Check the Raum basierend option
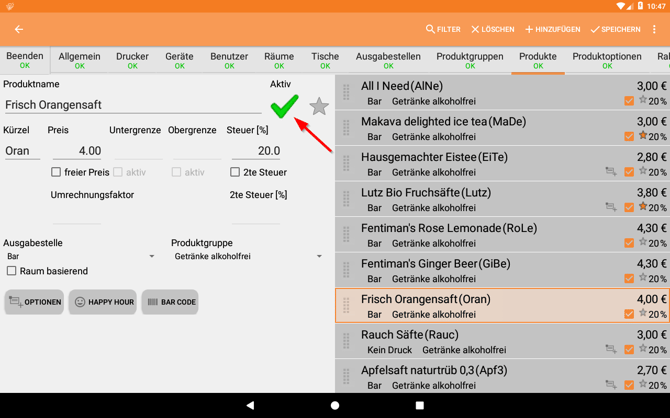The image size is (670, 418). [x=12, y=271]
